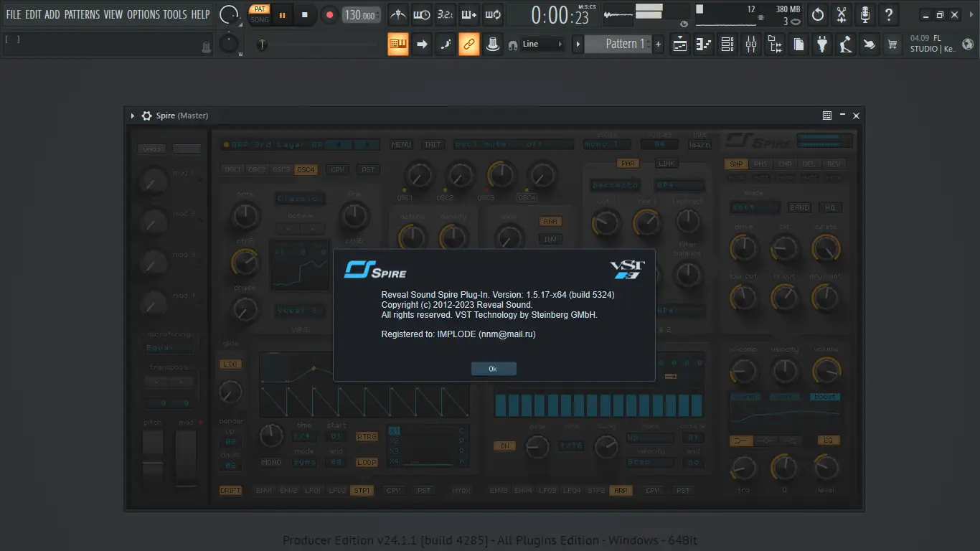Open the Channel rack icon

(727, 44)
